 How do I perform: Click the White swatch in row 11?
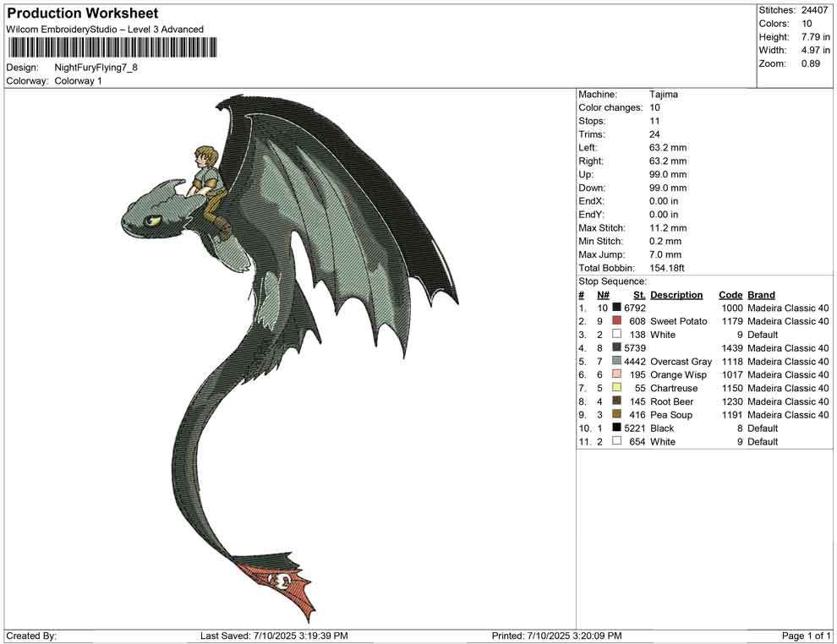(616, 440)
